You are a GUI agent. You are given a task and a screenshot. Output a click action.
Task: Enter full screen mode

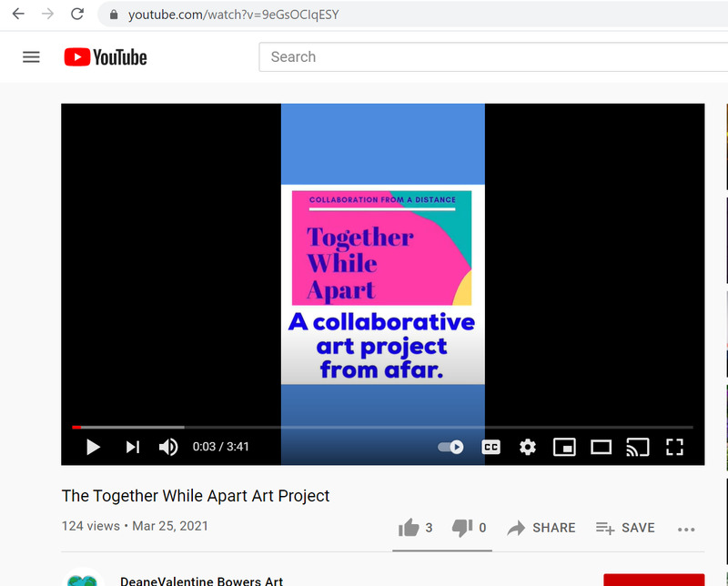674,447
